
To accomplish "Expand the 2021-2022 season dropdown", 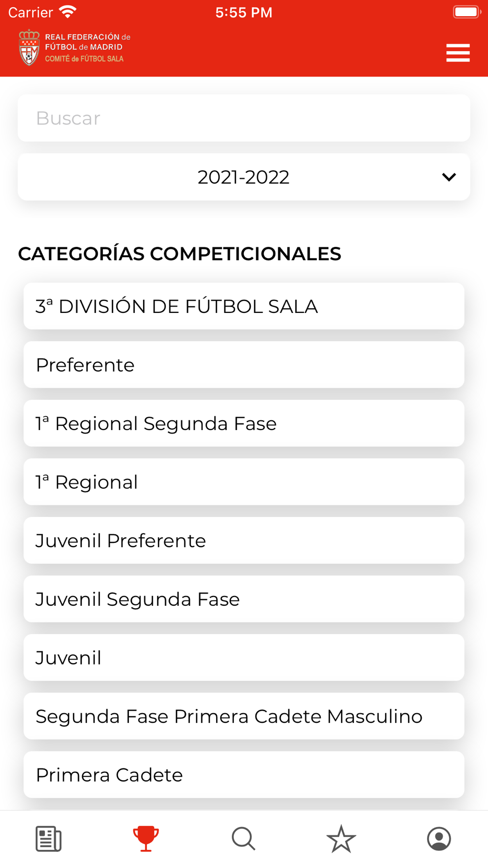I will tap(244, 177).
